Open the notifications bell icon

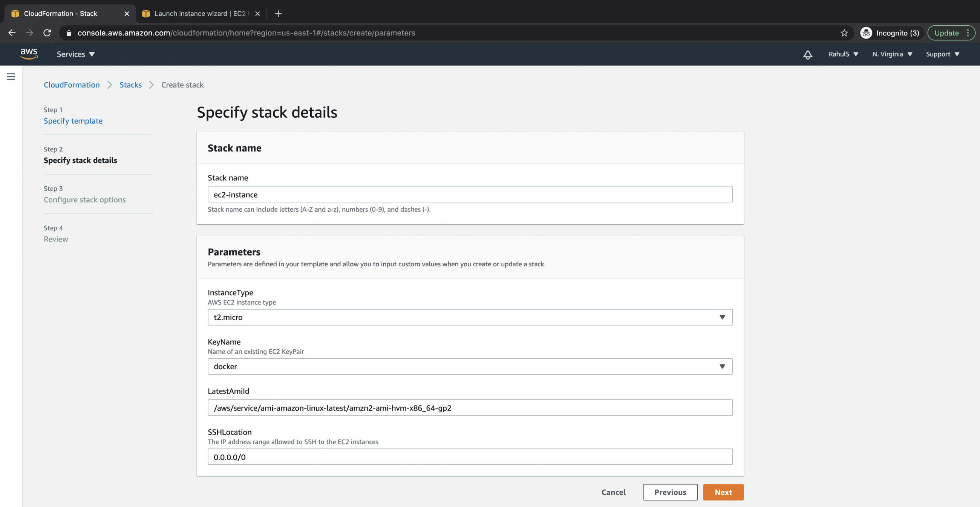(x=808, y=54)
